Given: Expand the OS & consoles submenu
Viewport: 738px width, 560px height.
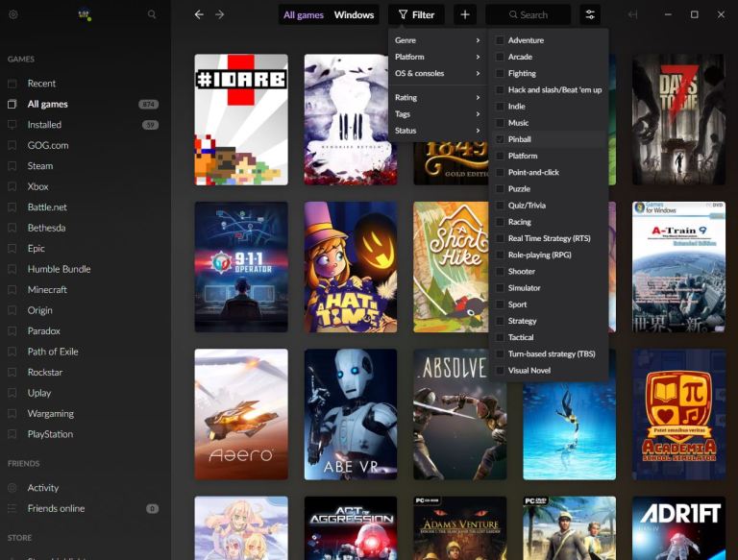Looking at the screenshot, I should click(x=437, y=73).
